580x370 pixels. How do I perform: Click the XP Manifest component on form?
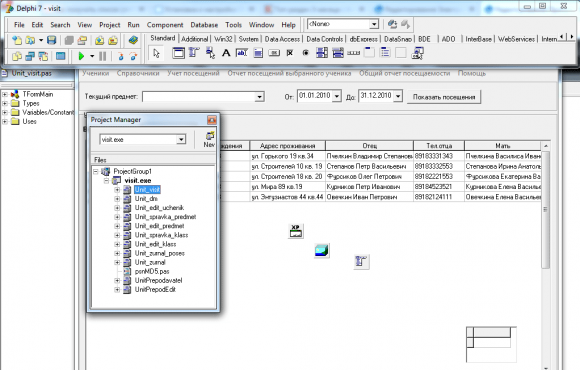296,231
